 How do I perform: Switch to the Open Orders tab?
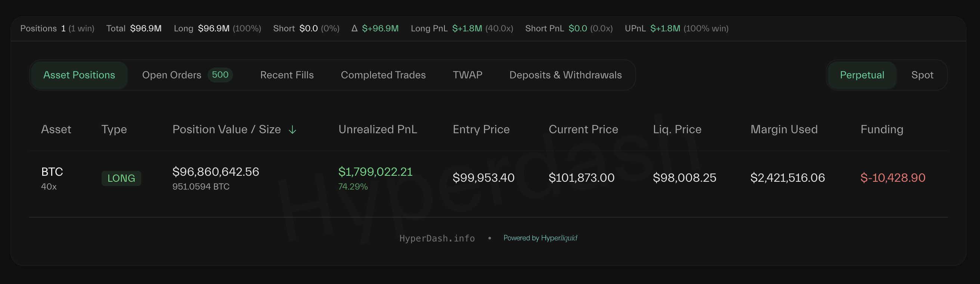pos(171,75)
